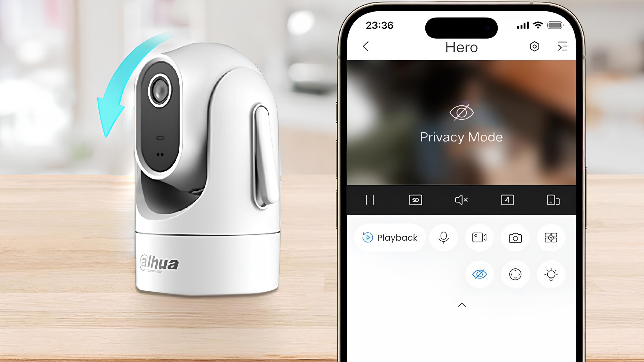Toggle SD card storage indicator
Screen dimensions: 644x362
pyautogui.click(x=415, y=200)
